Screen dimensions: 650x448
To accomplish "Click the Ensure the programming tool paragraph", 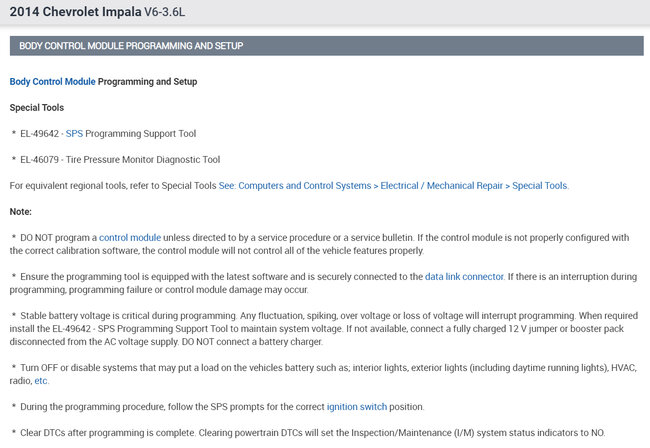I will pyautogui.click(x=320, y=282).
